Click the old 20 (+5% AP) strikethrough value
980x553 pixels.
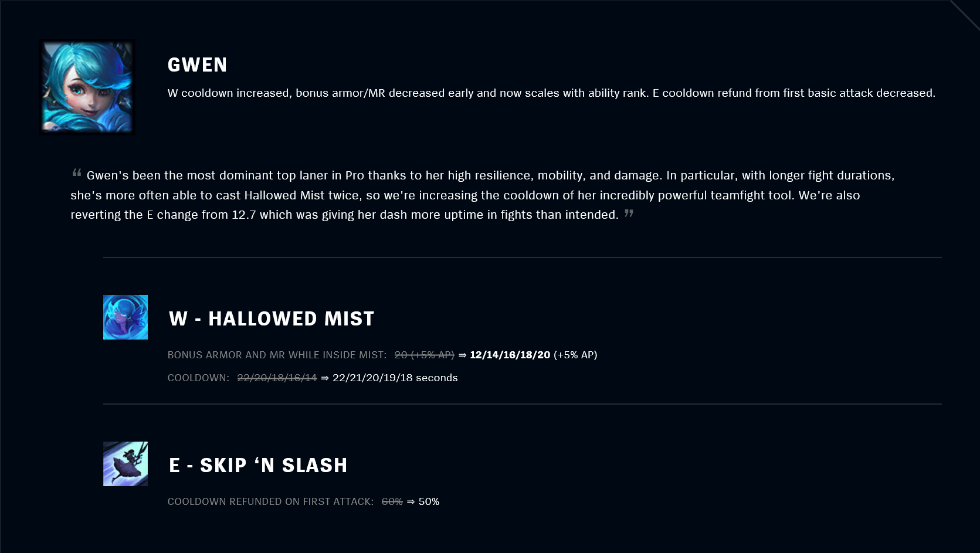[x=424, y=355]
